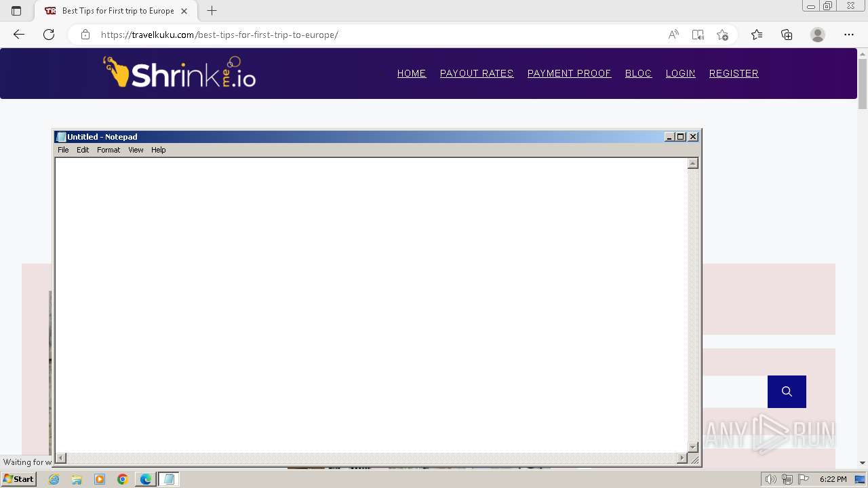868x488 pixels.
Task: Open the PAYOUT RATES link
Action: coord(477,73)
